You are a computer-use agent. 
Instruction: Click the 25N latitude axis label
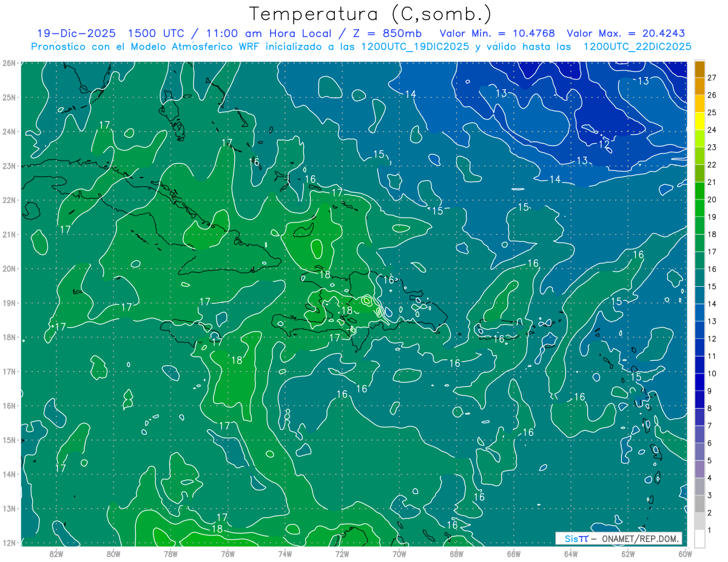tap(8, 97)
